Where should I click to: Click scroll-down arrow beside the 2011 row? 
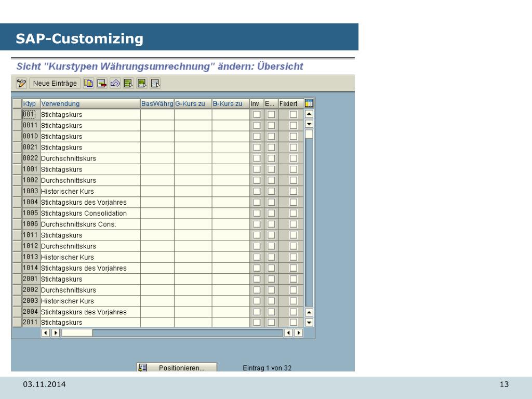coord(309,322)
